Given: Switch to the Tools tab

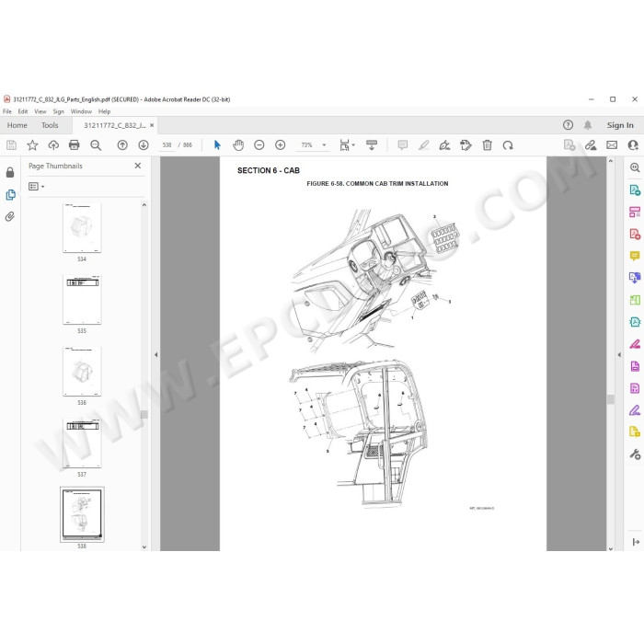Looking at the screenshot, I should click(x=50, y=125).
